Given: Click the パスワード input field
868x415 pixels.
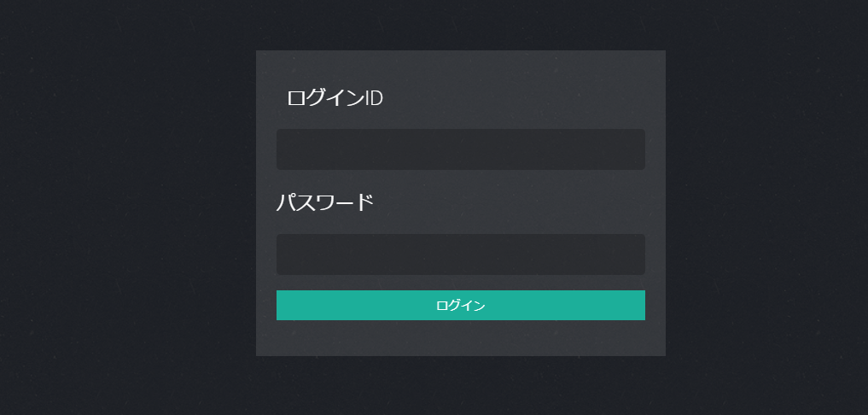Looking at the screenshot, I should 460,254.
